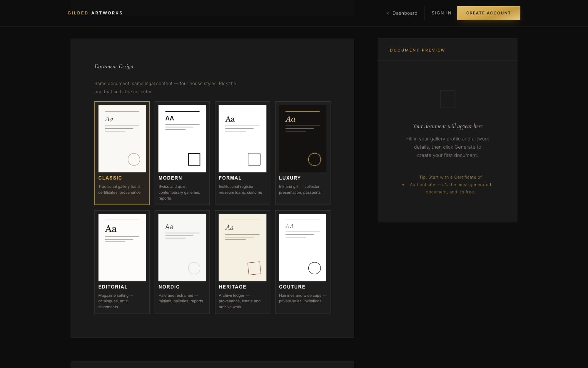Click 'Swiss and quiet' description text

coord(179,192)
